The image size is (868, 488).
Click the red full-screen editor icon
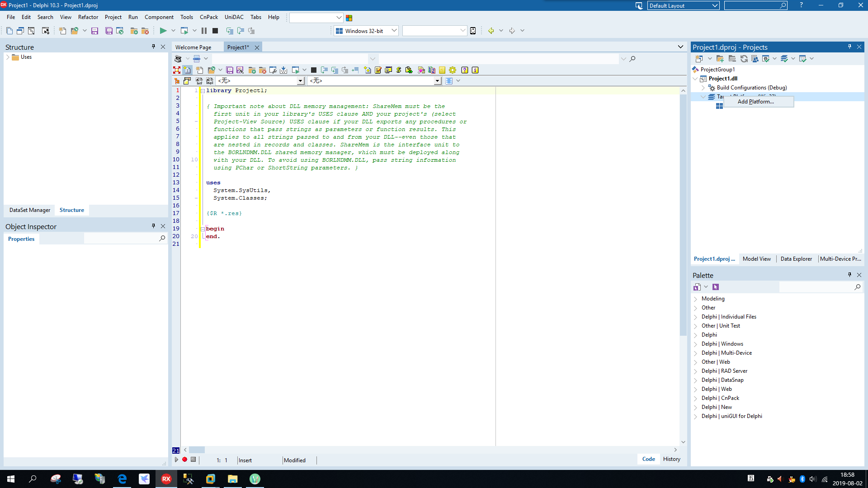pos(177,70)
